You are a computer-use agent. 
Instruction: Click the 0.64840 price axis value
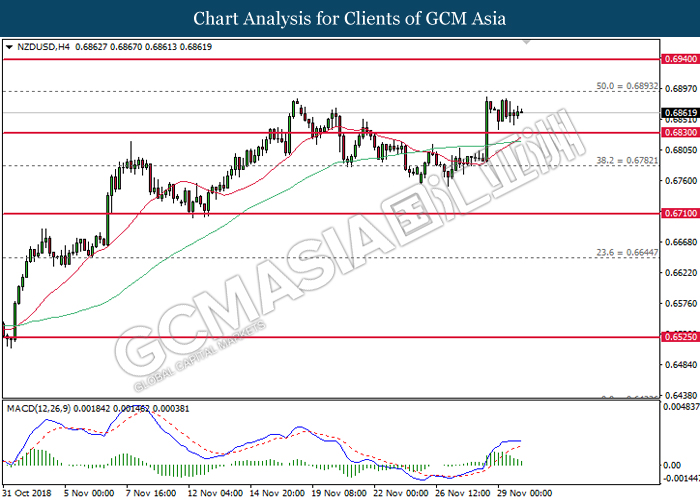(680, 365)
